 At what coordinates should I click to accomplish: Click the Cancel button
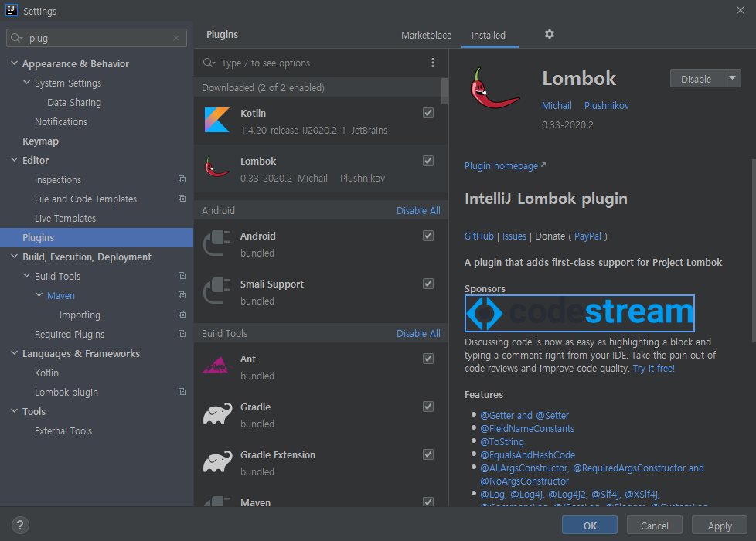tap(654, 525)
